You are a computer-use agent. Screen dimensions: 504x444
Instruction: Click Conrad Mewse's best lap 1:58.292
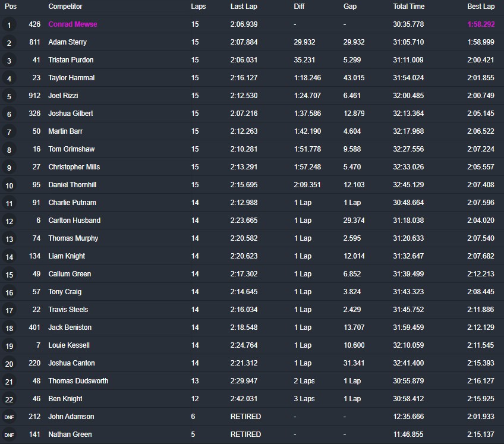pyautogui.click(x=481, y=24)
